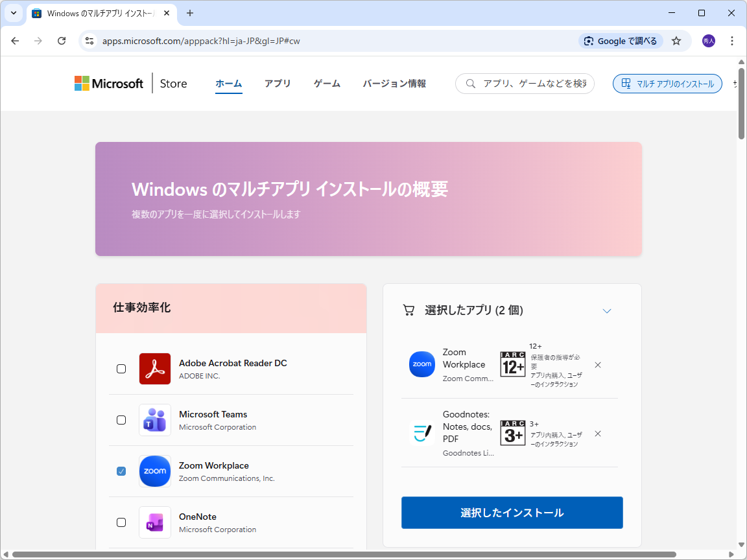Enable the Adobe Acrobat Reader DC checkbox
The width and height of the screenshot is (747, 560).
[x=121, y=368]
